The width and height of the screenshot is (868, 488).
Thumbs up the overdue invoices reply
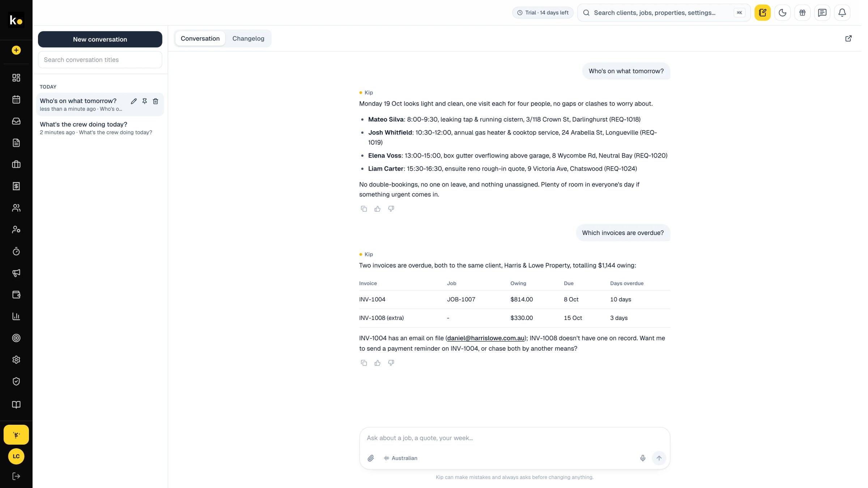pyautogui.click(x=378, y=363)
